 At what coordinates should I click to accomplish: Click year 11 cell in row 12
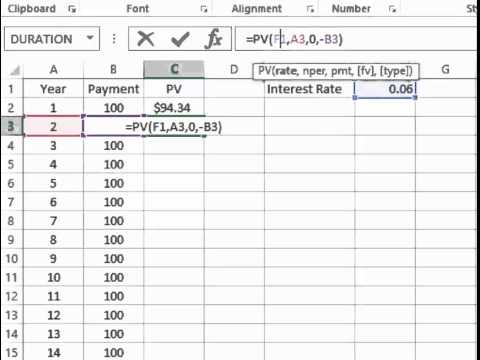[53, 296]
